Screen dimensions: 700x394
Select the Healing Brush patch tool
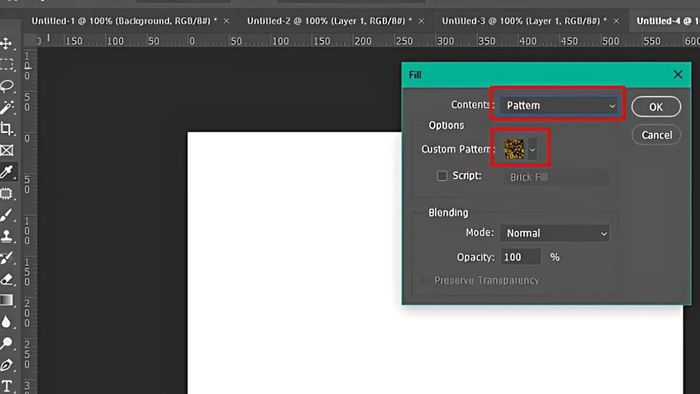[7, 193]
